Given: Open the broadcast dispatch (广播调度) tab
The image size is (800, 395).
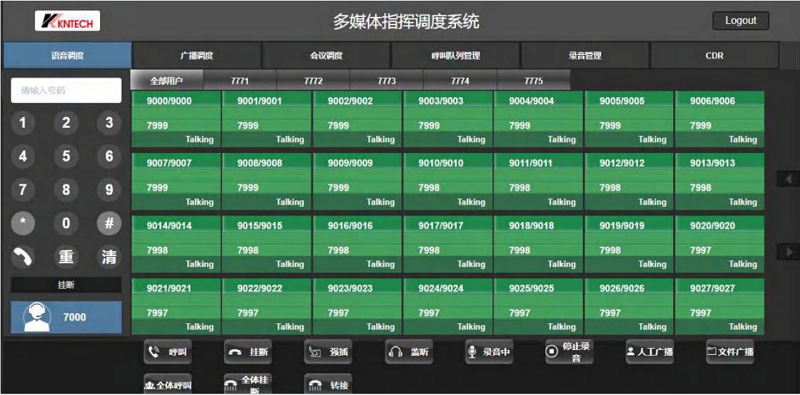Looking at the screenshot, I should tap(197, 56).
